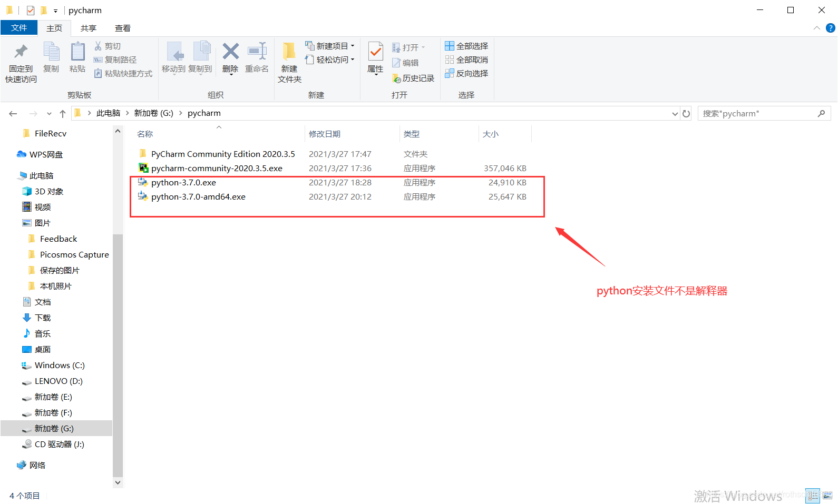This screenshot has height=504, width=838.
Task: Expand the address bar history dropdown
Action: pyautogui.click(x=675, y=114)
